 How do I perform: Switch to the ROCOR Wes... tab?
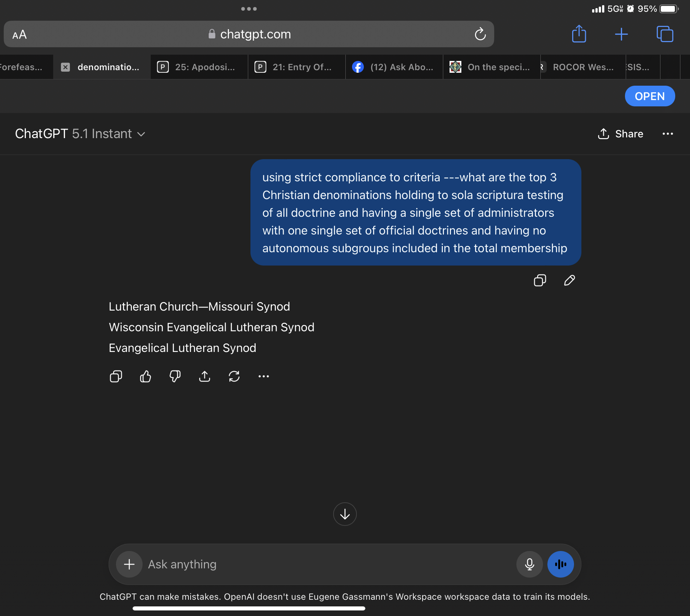click(x=583, y=67)
